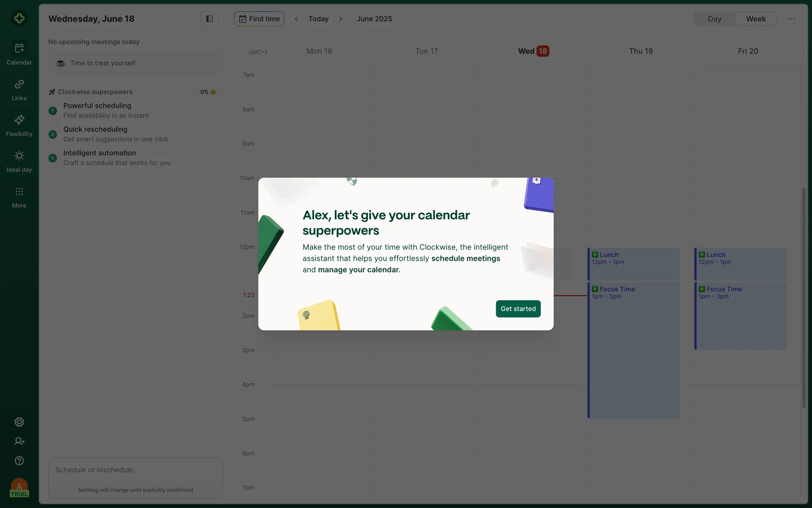Collapse the left sidebar panel
This screenshot has width=812, height=508.
[209, 19]
